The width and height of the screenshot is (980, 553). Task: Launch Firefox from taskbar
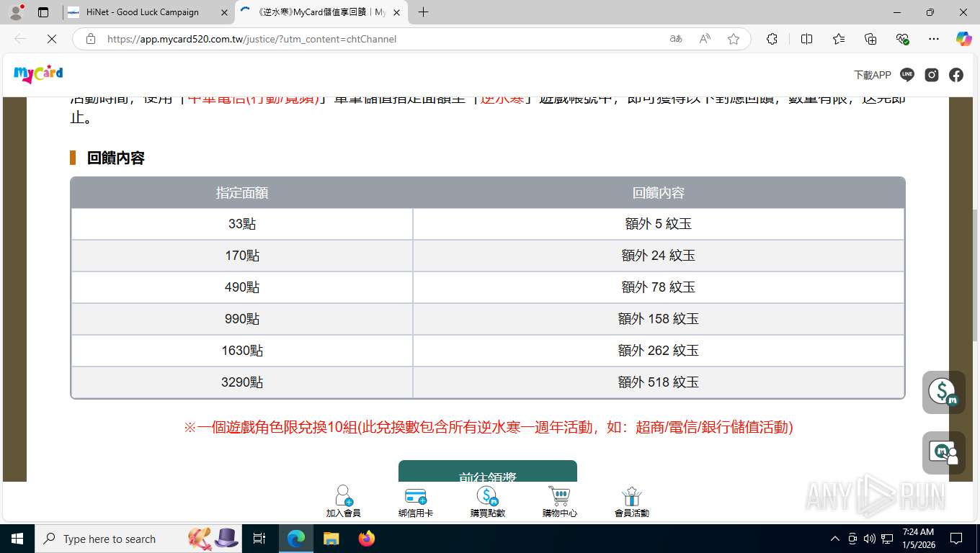pyautogui.click(x=367, y=539)
